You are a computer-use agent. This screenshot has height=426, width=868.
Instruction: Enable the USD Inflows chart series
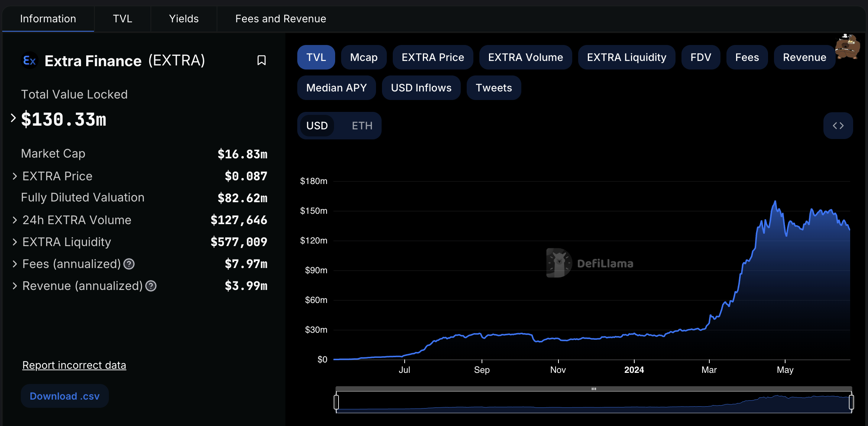[421, 88]
